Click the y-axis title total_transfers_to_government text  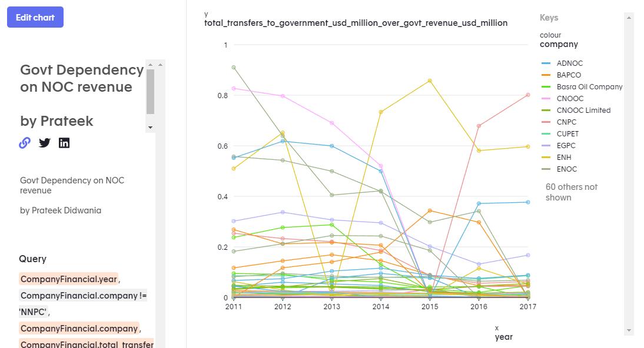[356, 23]
